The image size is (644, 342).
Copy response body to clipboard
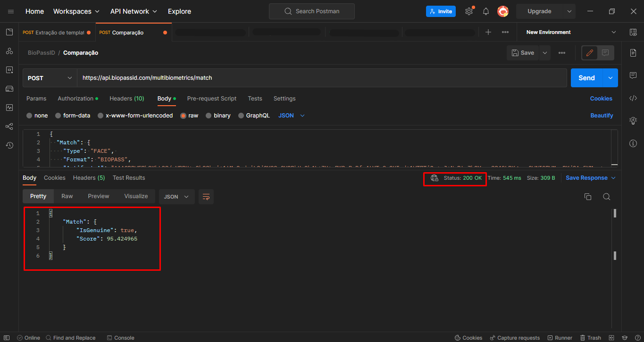pos(588,197)
